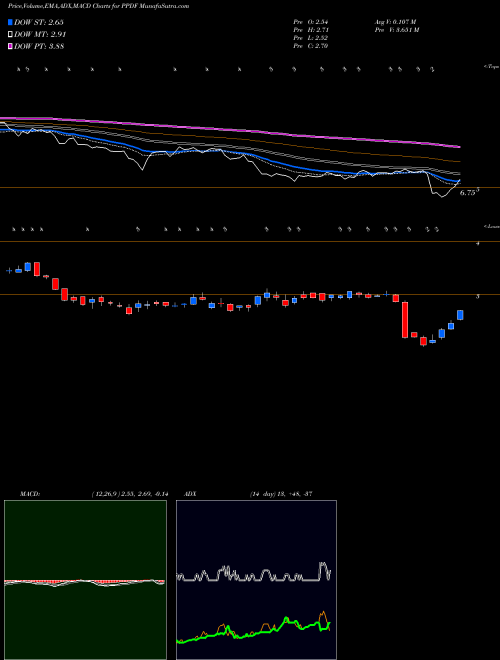Select the 'DOW MT: 2.91' legend label
500x660 pixels.
pyautogui.click(x=40, y=35)
